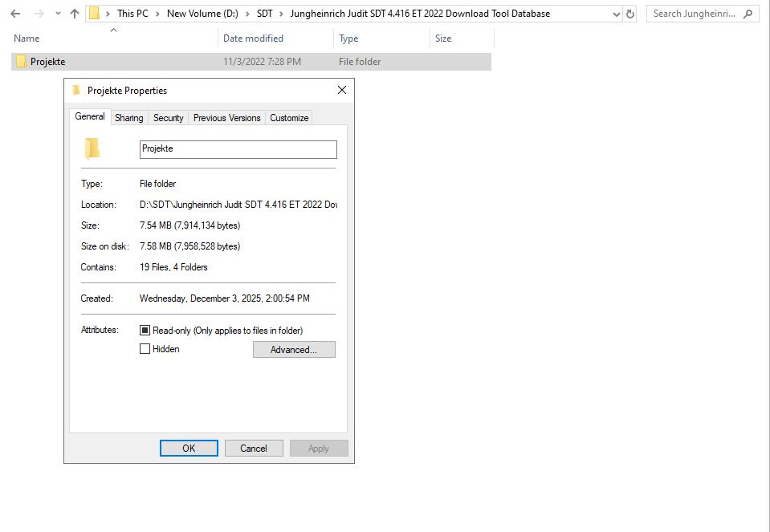Select the SDT breadcrumb segment
The image size is (770, 532).
coord(264,14)
